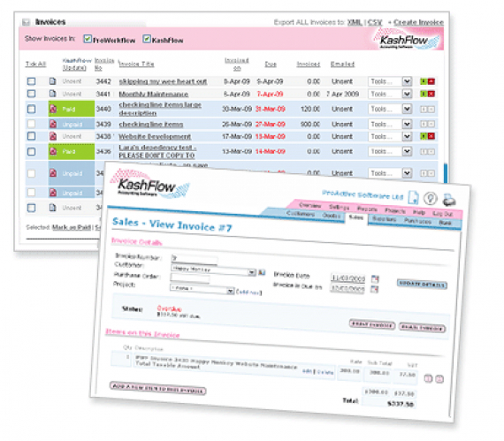Open calendar icon next to Invoice Date
Viewport: 504px width, 441px height.
pyautogui.click(x=375, y=278)
